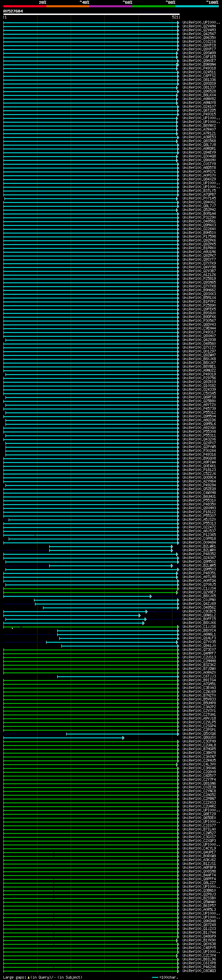Select hit label UniRef100_C0Z2I6
Screen dimensions: 222x980
pos(199,41)
